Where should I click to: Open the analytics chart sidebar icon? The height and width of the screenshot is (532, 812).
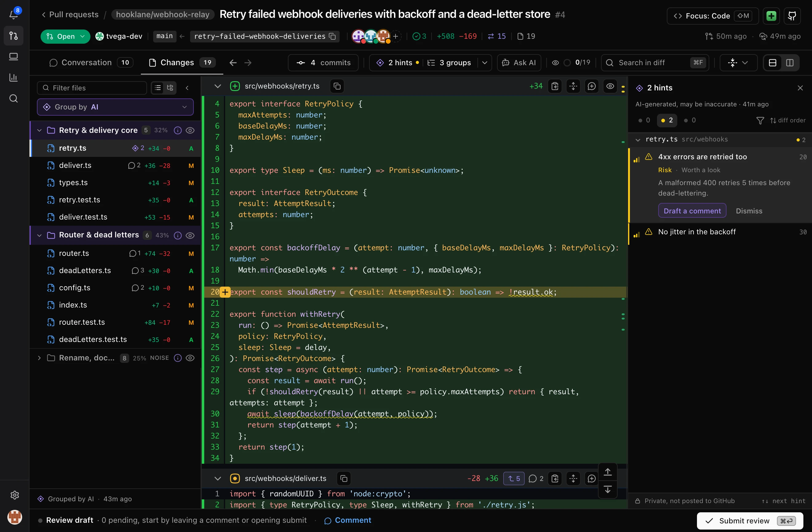[x=14, y=77]
